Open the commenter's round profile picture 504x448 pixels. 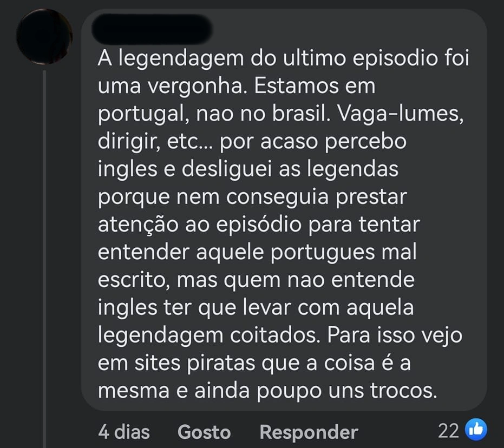coord(44,37)
